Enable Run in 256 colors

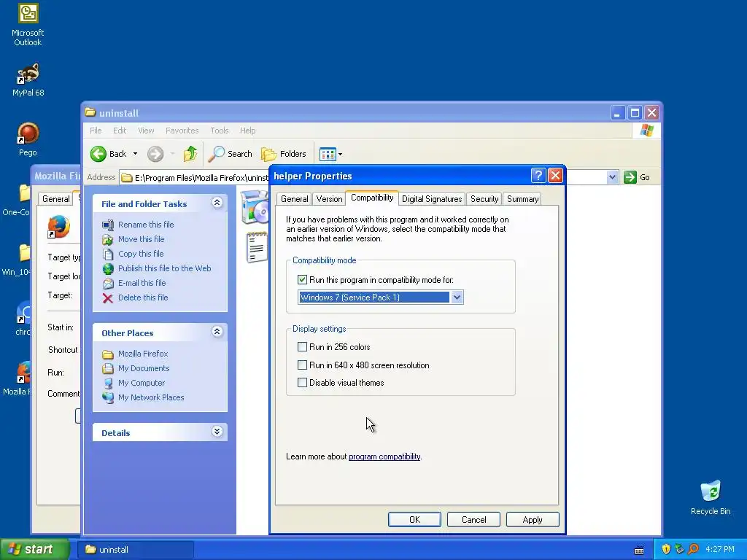pos(302,346)
